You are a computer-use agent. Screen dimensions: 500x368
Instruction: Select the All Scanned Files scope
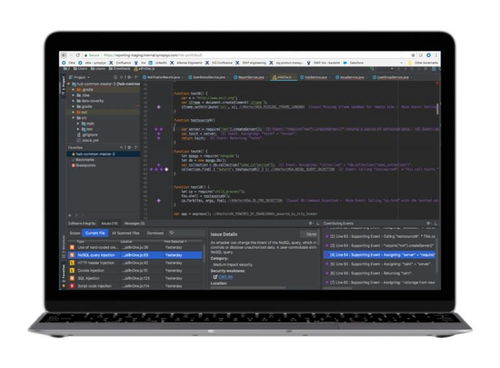pos(126,233)
